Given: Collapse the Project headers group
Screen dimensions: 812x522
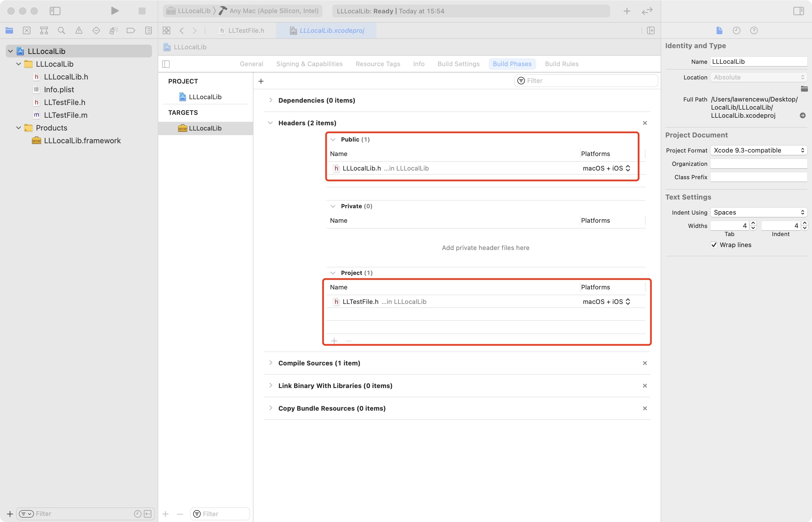Looking at the screenshot, I should pyautogui.click(x=333, y=273).
